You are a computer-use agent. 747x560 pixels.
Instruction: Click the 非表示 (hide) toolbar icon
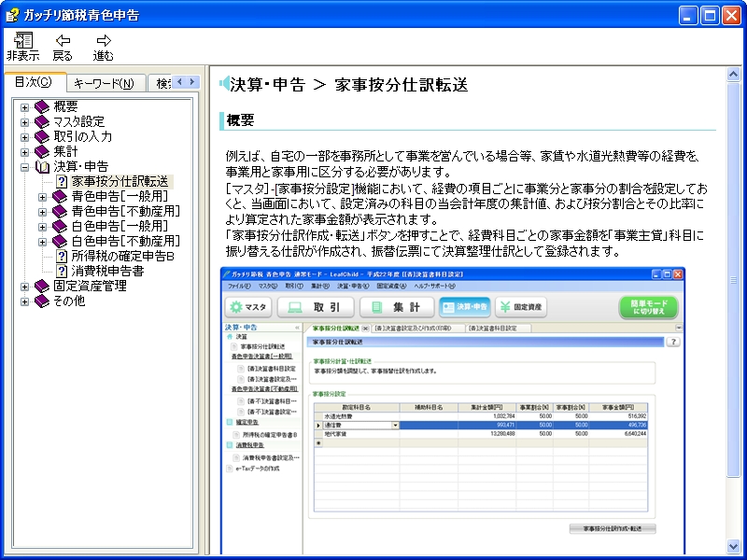pyautogui.click(x=22, y=40)
